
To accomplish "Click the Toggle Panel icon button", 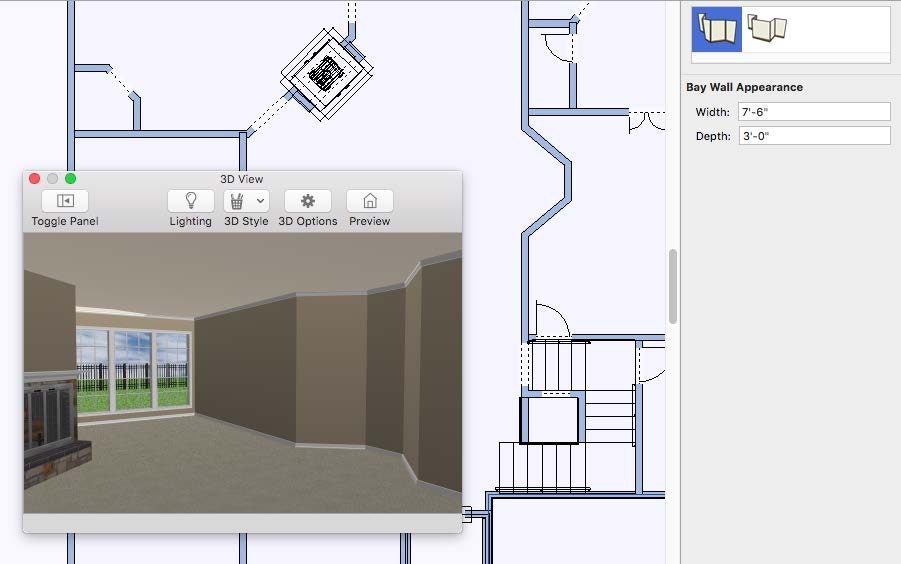I will coord(65,201).
